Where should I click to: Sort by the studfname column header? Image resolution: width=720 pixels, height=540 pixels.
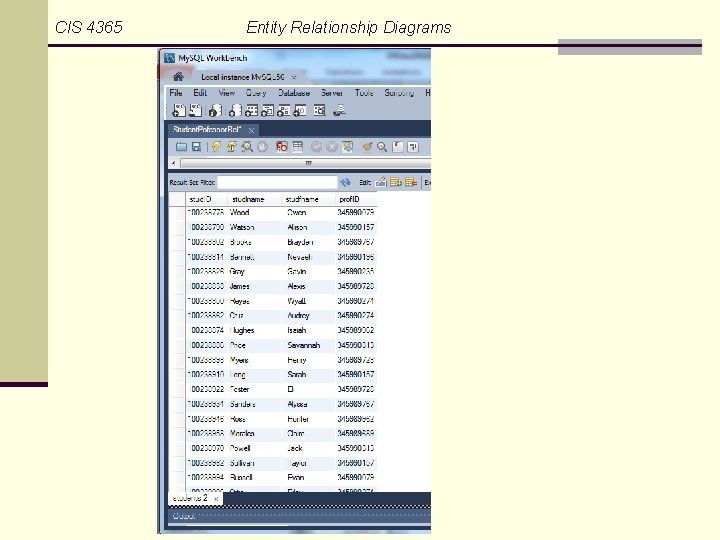[308, 199]
